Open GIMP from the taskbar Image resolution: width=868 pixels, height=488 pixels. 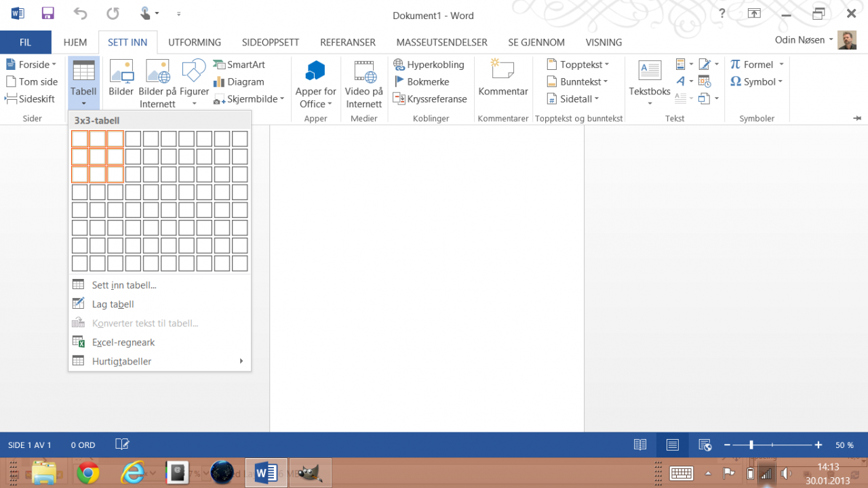pos(311,472)
